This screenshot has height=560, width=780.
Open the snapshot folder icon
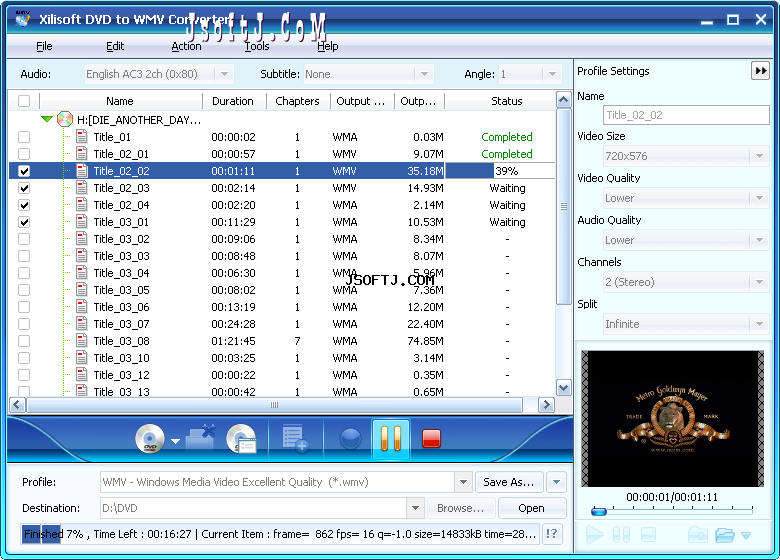tap(725, 535)
